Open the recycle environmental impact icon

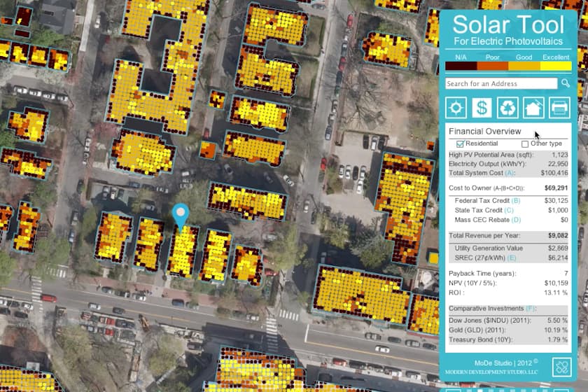click(x=507, y=108)
